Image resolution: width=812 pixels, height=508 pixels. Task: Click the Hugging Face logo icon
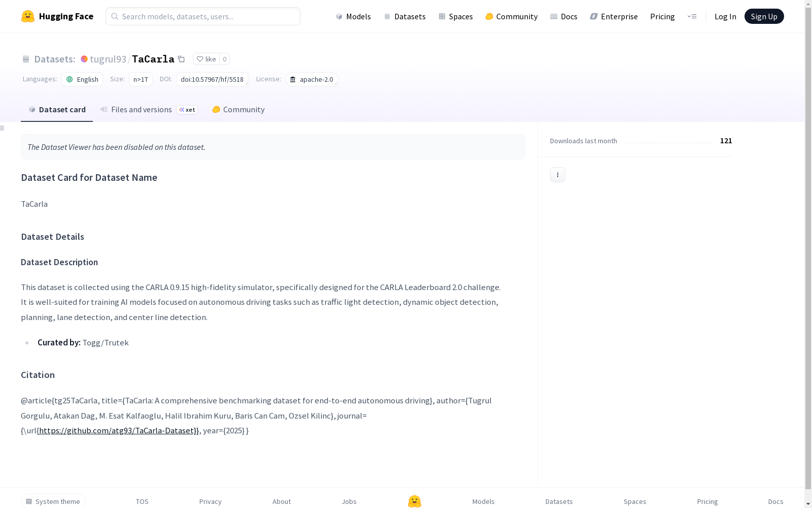point(28,16)
